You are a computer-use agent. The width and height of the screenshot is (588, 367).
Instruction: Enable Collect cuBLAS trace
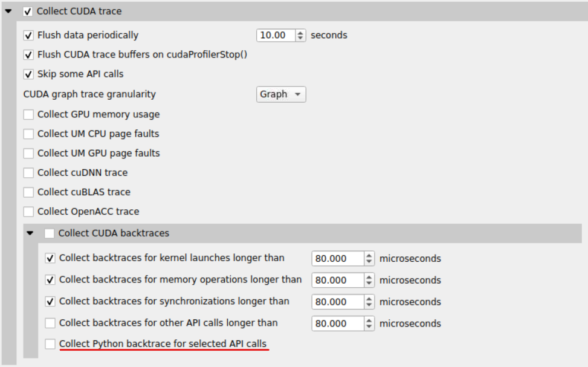pos(27,192)
